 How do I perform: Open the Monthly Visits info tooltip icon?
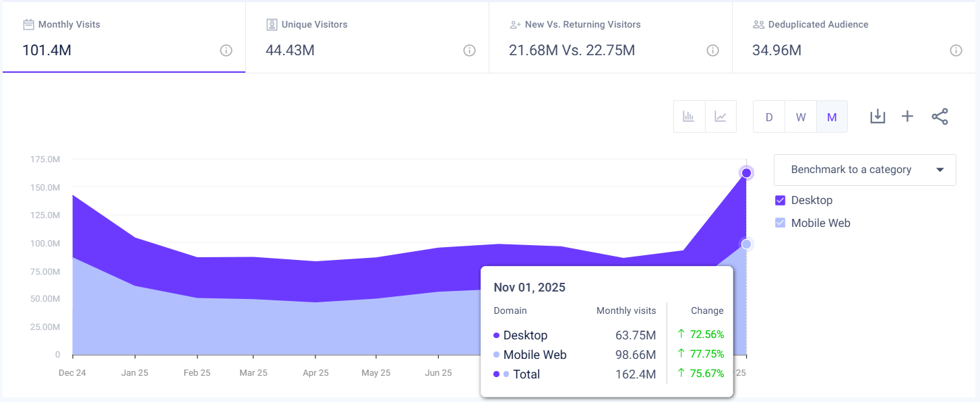(x=225, y=51)
